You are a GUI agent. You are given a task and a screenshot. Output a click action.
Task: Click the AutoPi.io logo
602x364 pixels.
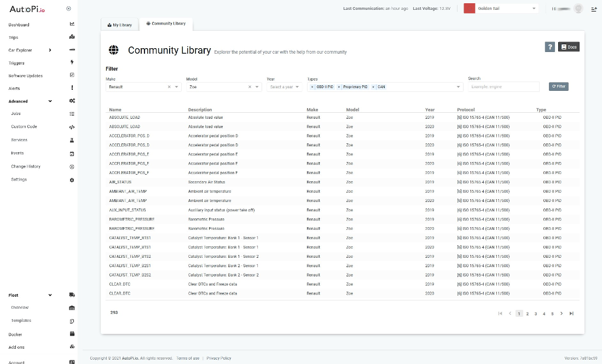coord(27,9)
